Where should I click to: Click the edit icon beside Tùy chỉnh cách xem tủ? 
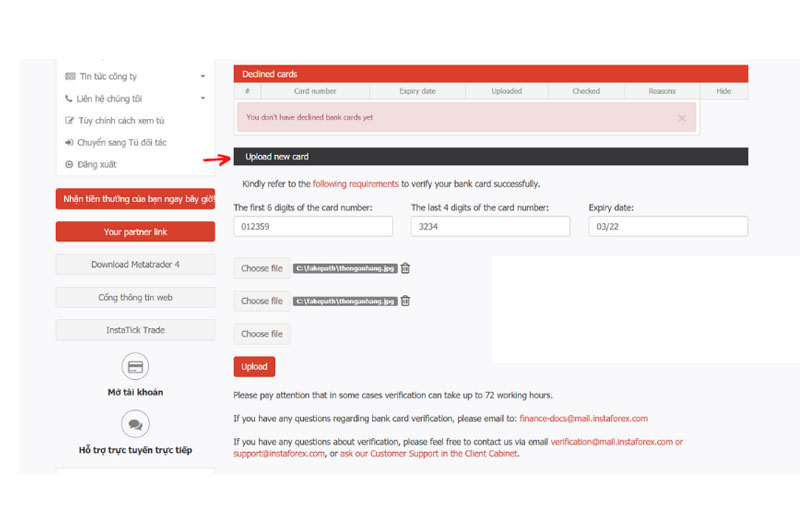click(69, 120)
